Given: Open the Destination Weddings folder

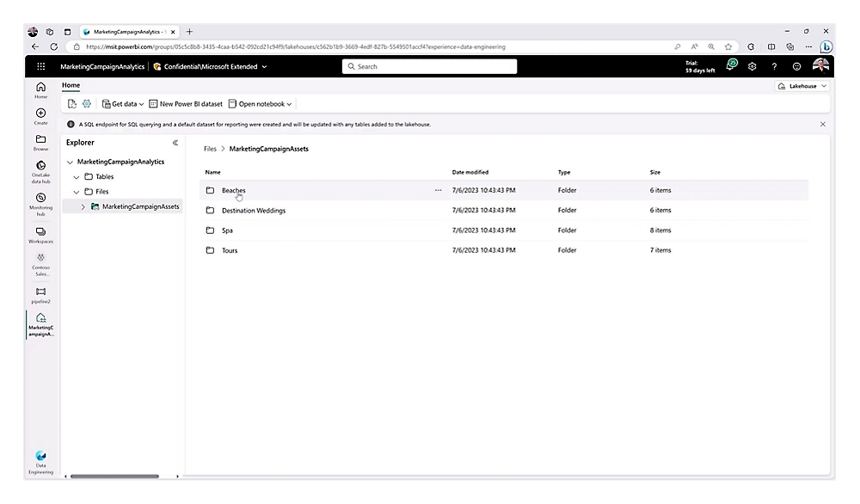Looking at the screenshot, I should [x=254, y=211].
